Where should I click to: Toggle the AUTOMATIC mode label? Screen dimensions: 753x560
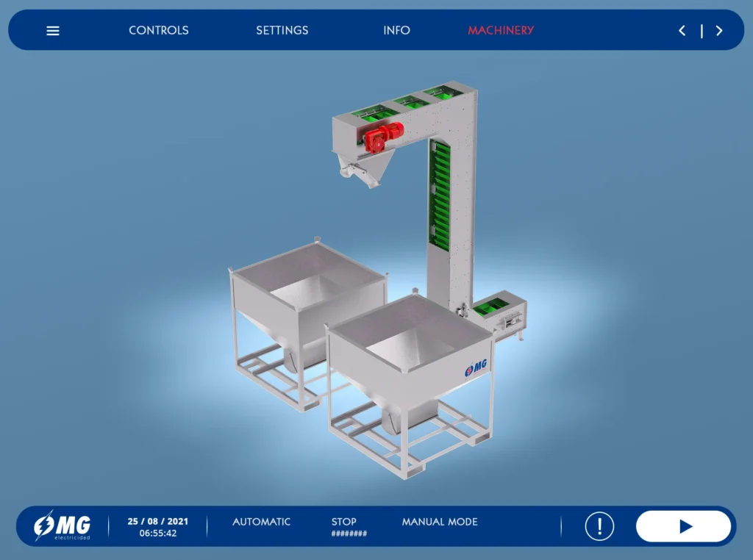261,522
